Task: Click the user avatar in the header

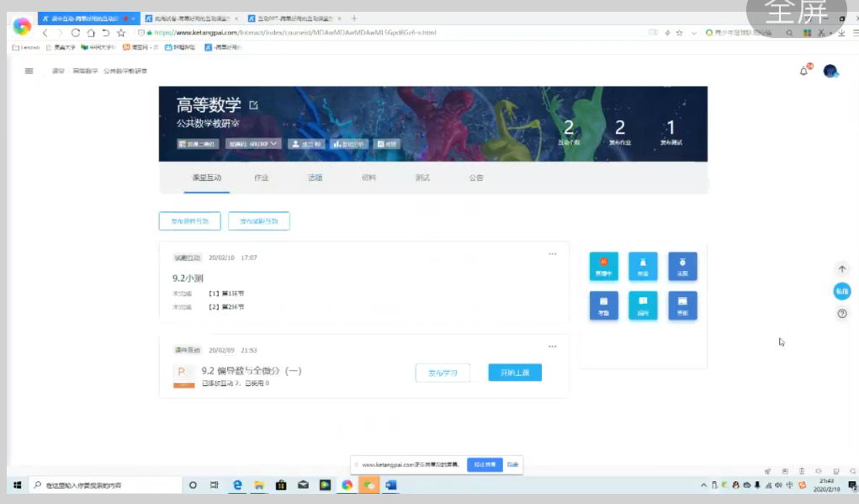Action: [830, 72]
